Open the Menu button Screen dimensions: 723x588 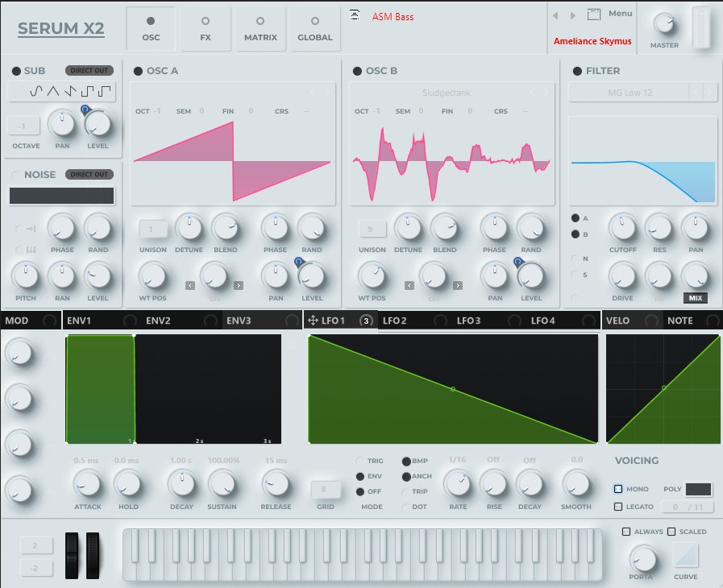(620, 14)
